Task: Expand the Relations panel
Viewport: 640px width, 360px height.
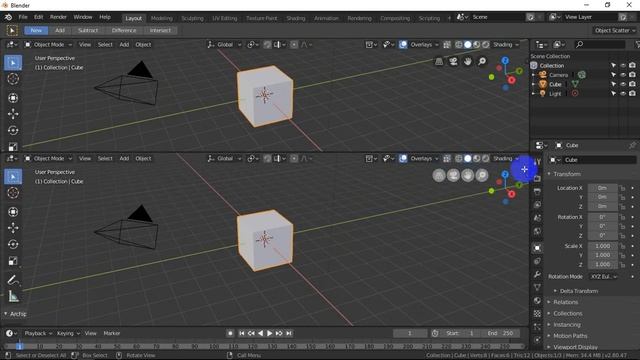Action: pos(565,302)
